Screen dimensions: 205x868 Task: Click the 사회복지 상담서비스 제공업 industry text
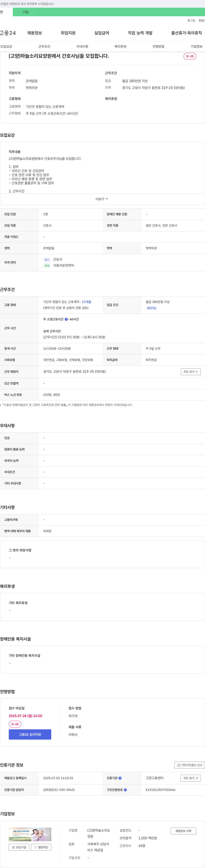[x=98, y=847]
